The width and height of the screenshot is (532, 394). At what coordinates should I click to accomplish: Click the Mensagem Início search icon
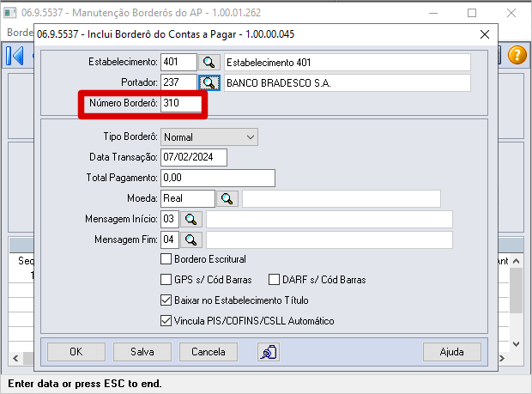pos(190,220)
